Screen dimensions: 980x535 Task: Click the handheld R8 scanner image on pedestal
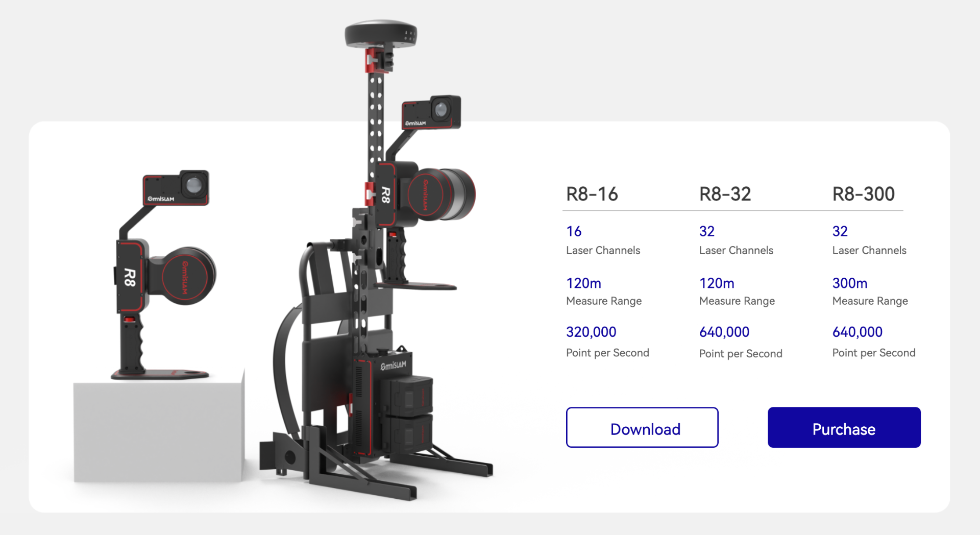pos(164,276)
